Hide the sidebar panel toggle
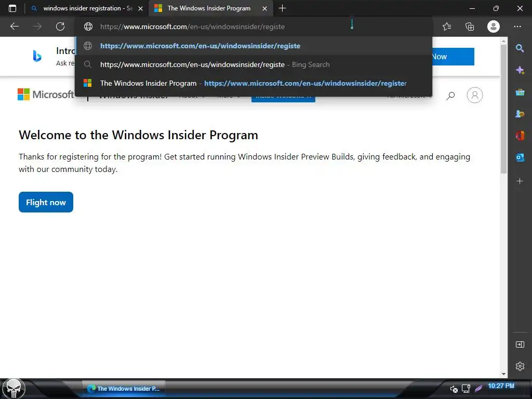This screenshot has width=532, height=399. pyautogui.click(x=520, y=345)
